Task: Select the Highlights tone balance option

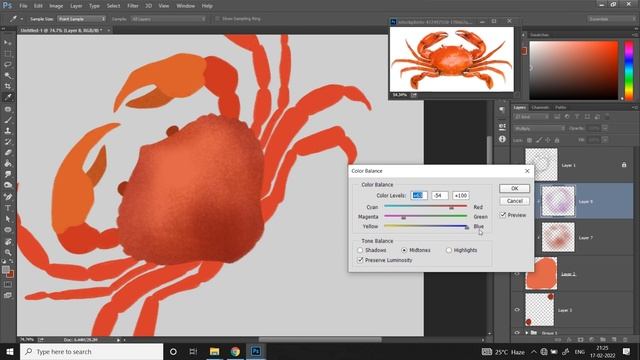Action: point(449,250)
